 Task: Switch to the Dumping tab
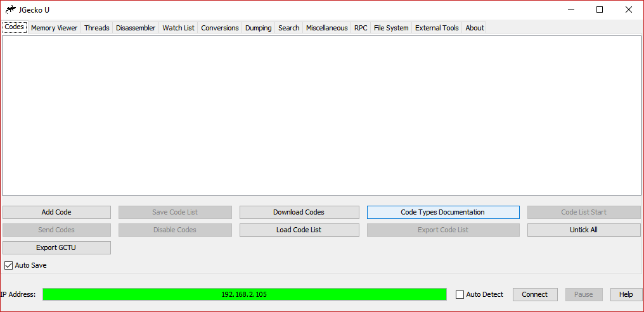pos(259,28)
